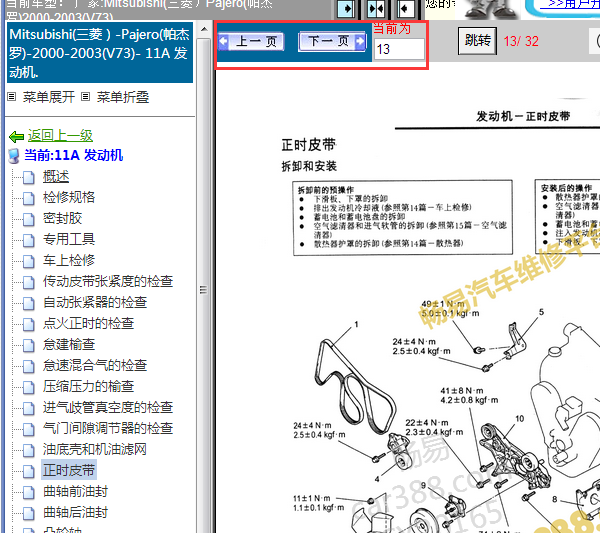Click the green back arrow icon

(x=16, y=136)
